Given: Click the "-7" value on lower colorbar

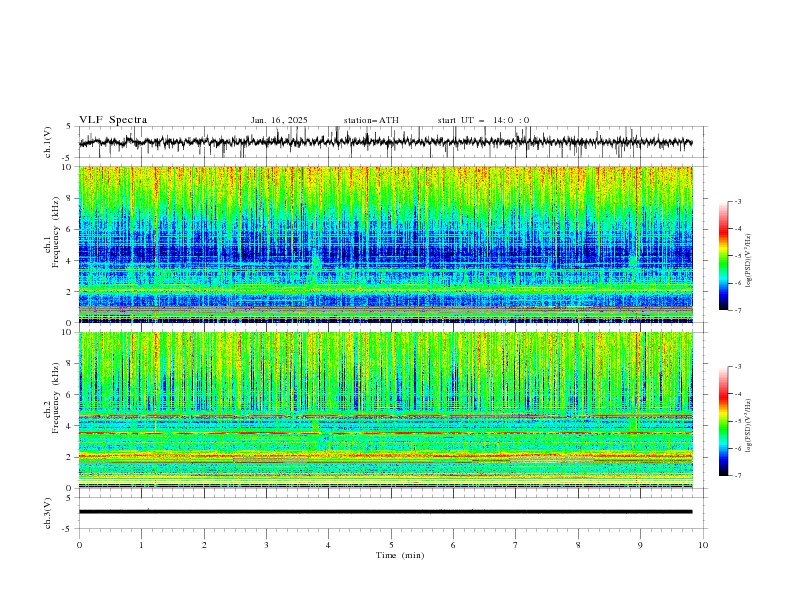Looking at the screenshot, I should tap(738, 475).
